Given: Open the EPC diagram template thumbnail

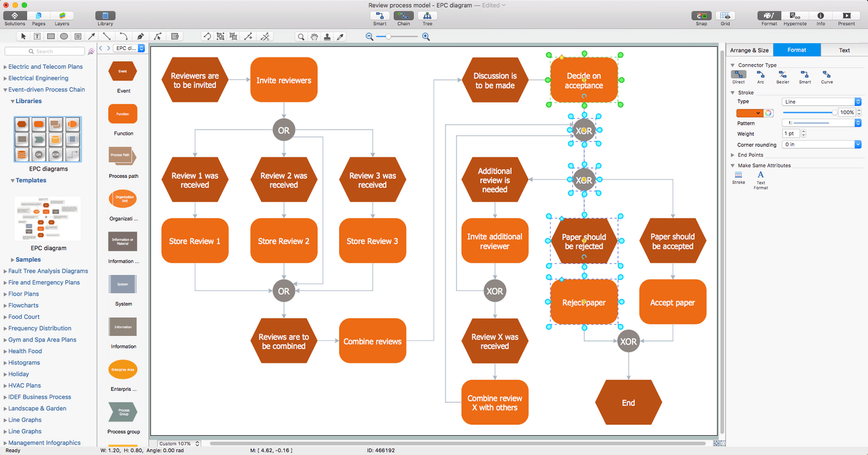Looking at the screenshot, I should click(48, 219).
